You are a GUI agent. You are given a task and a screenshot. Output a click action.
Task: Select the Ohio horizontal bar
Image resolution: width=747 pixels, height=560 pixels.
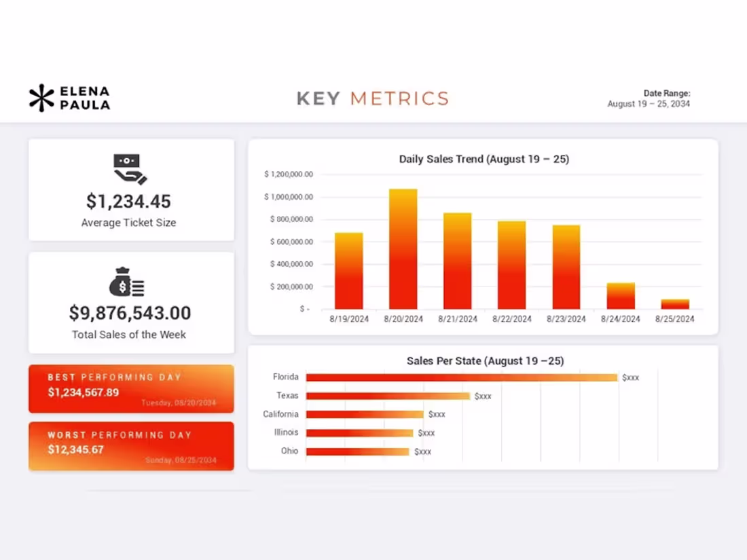click(357, 451)
